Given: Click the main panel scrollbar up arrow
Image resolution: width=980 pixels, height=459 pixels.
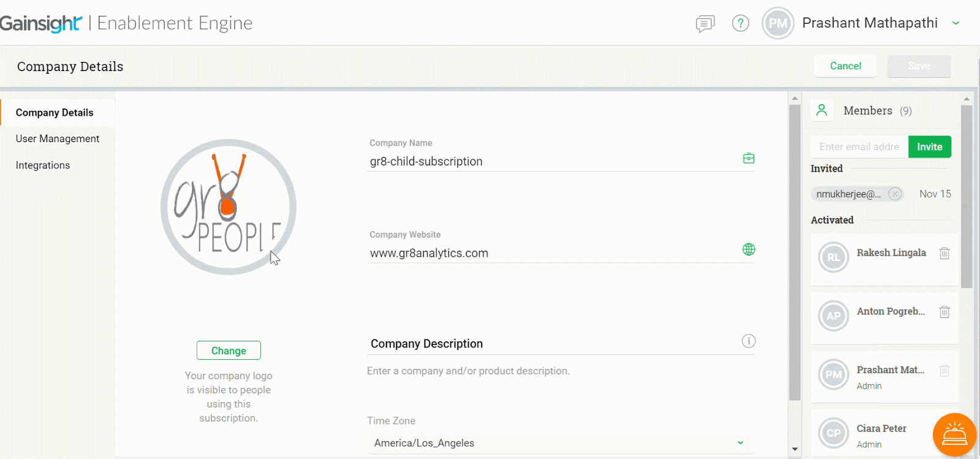Looking at the screenshot, I should tap(794, 98).
